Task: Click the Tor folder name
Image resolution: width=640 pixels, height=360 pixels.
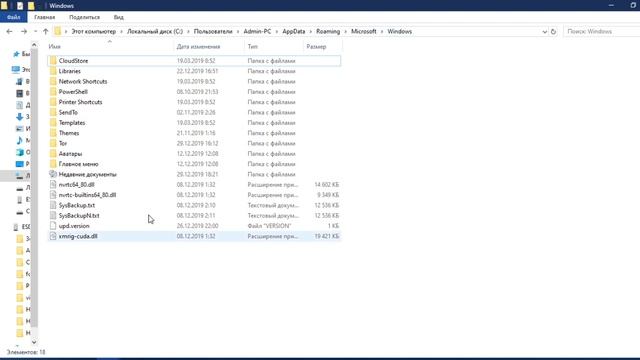Action: [63, 143]
